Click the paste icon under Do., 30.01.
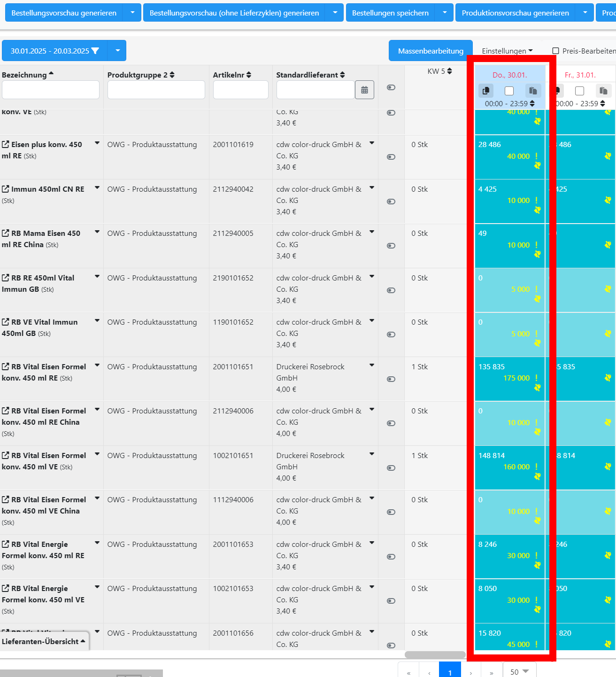Image resolution: width=616 pixels, height=677 pixels. coord(533,90)
